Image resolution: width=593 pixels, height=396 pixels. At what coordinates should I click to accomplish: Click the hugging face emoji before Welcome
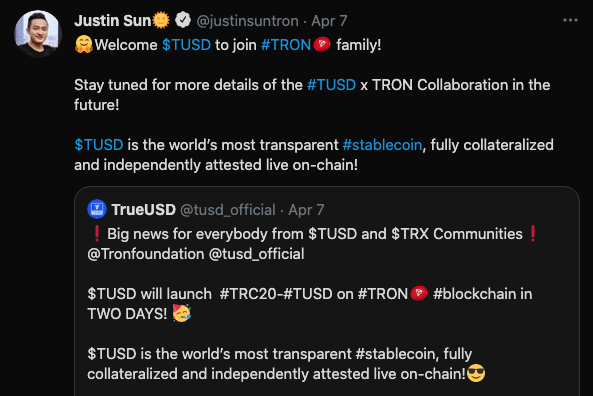[84, 44]
